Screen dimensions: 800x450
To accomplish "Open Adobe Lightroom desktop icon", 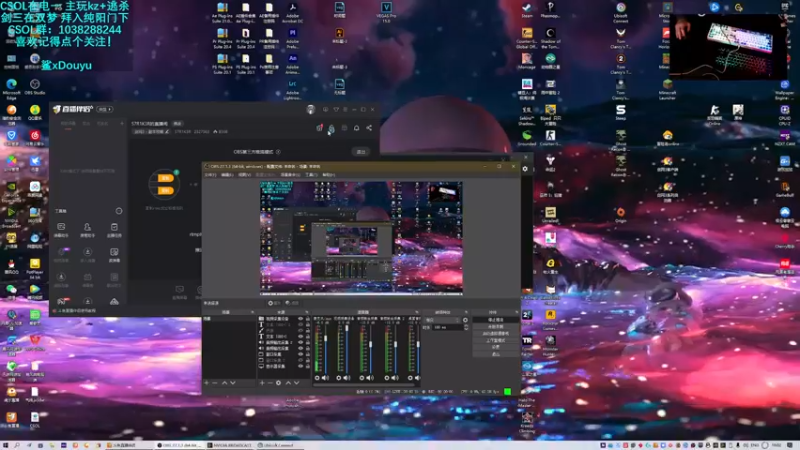I will pyautogui.click(x=292, y=89).
